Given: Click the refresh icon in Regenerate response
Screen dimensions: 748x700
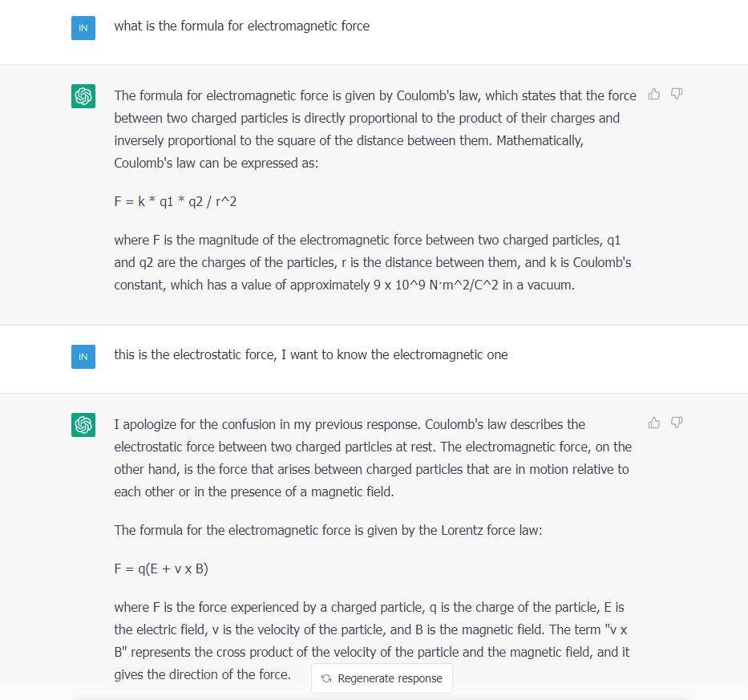Looking at the screenshot, I should pyautogui.click(x=326, y=678).
